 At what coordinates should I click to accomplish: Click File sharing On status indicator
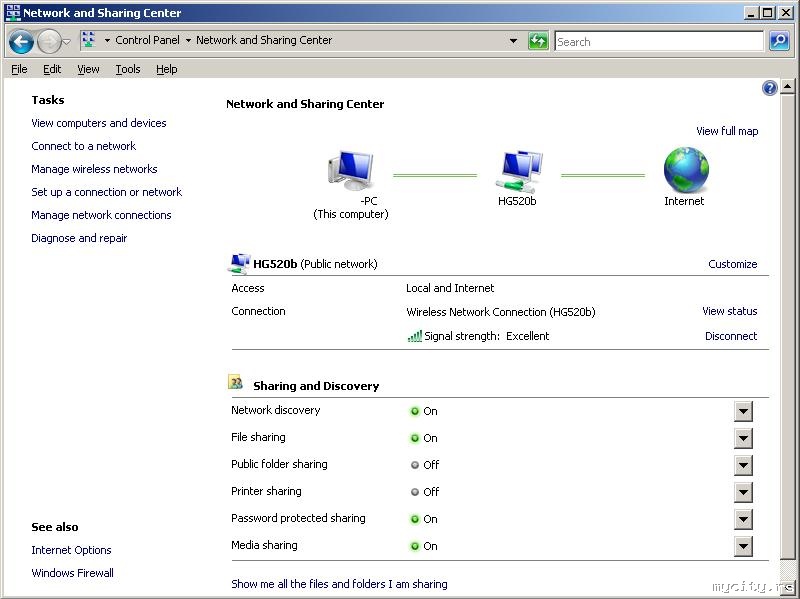tap(414, 438)
